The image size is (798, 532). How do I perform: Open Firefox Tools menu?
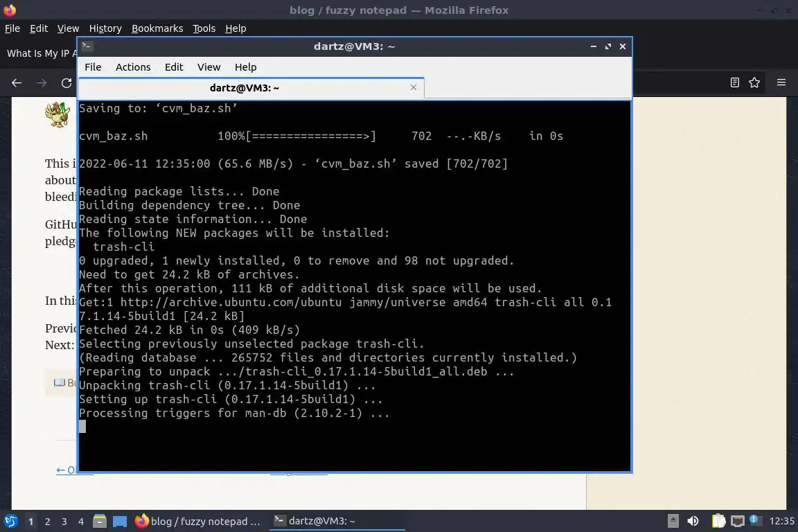coord(204,28)
